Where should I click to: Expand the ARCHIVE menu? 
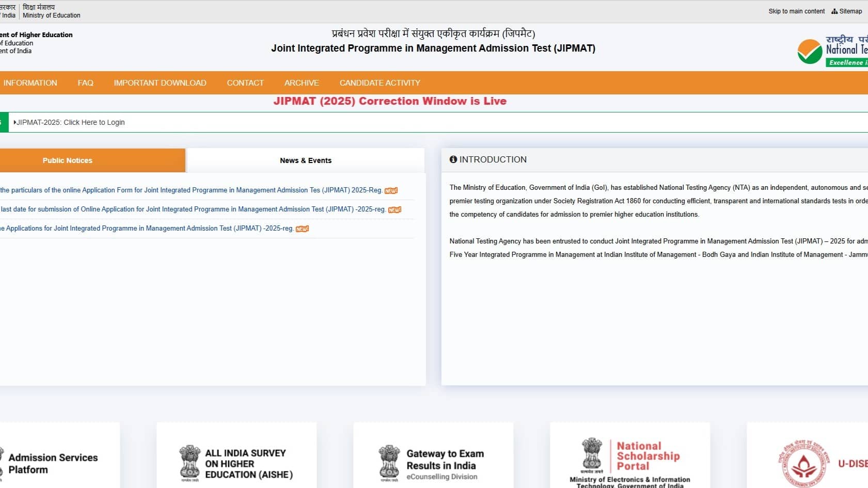[302, 83]
